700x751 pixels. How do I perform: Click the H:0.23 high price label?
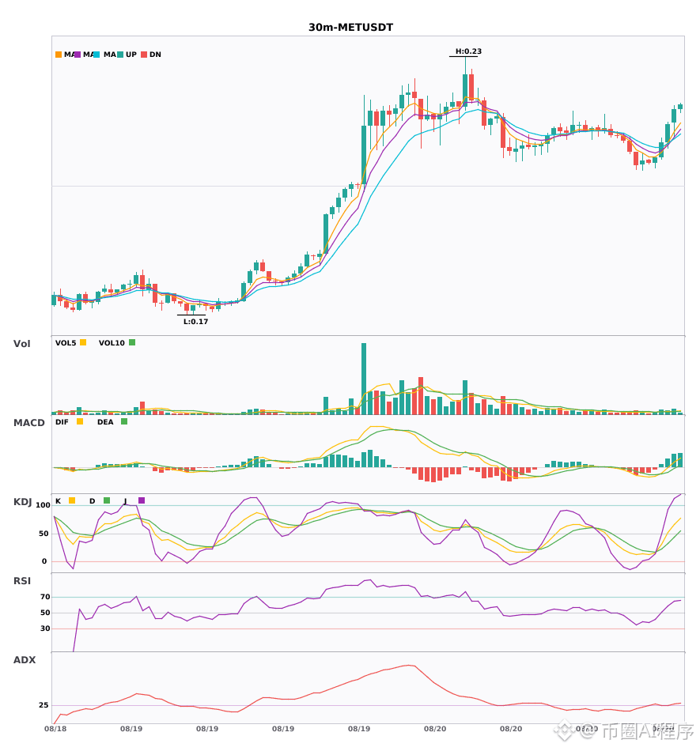468,51
